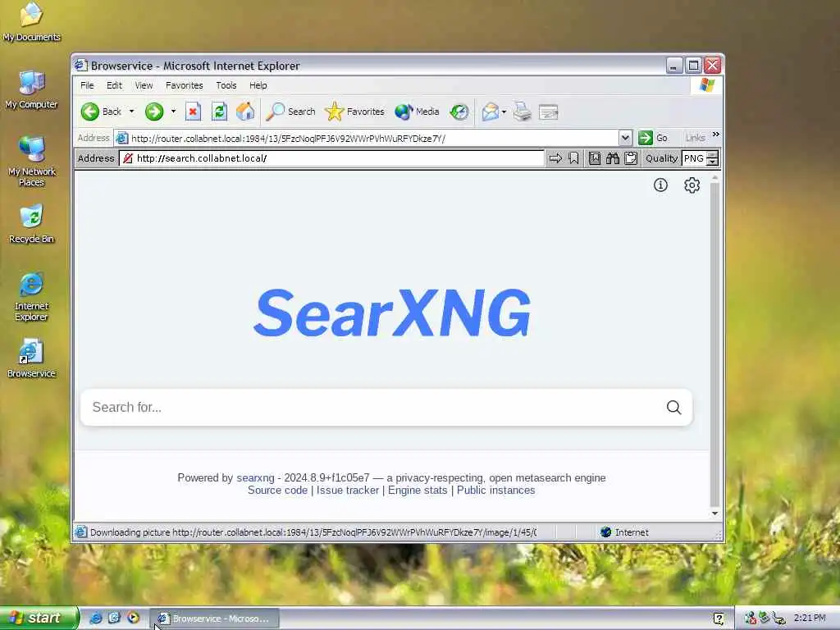Submit search with the magnifier icon
This screenshot has width=840, height=630.
coord(674,407)
